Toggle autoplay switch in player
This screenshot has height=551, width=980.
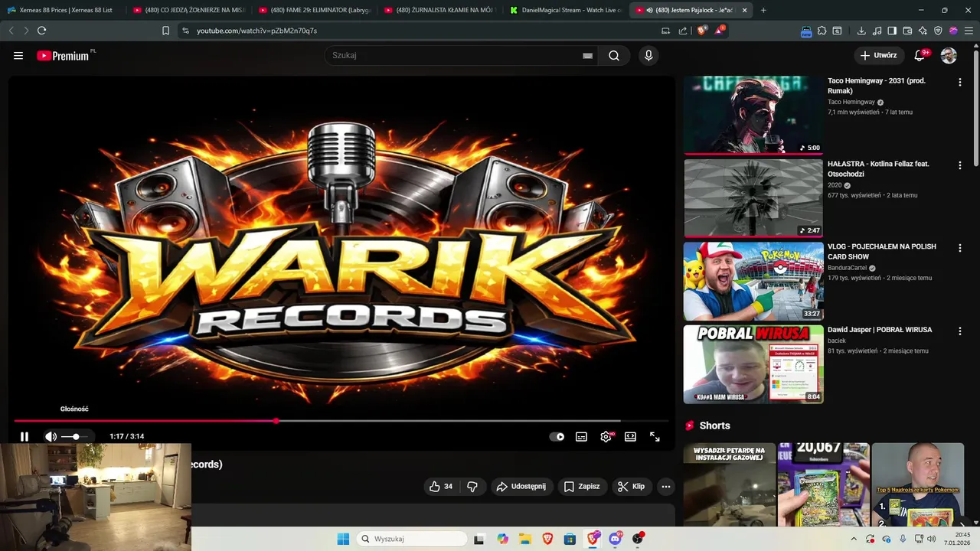(x=557, y=436)
